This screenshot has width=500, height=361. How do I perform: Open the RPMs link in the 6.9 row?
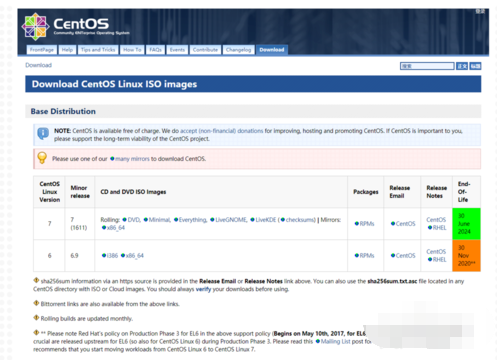(364, 256)
